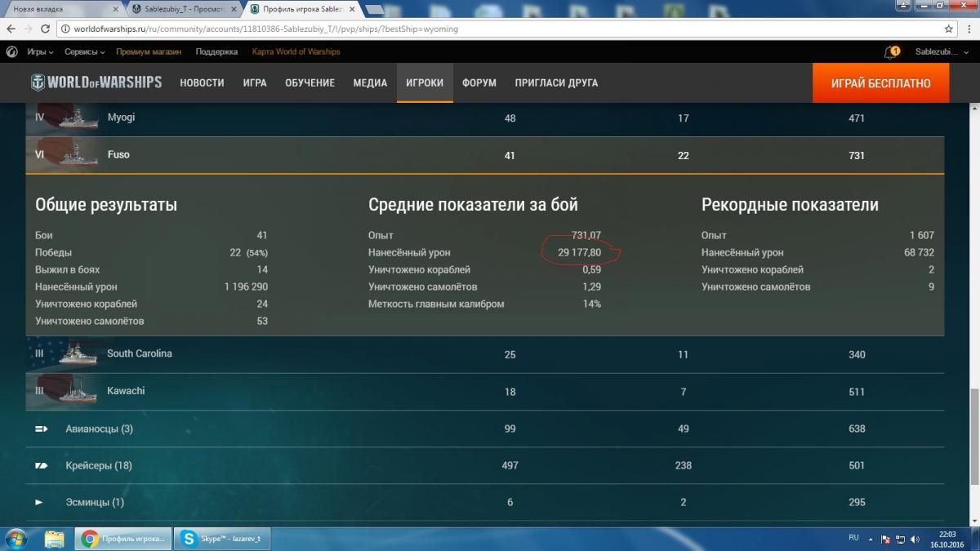
Task: Click the network icon in system tray
Action: (x=898, y=539)
